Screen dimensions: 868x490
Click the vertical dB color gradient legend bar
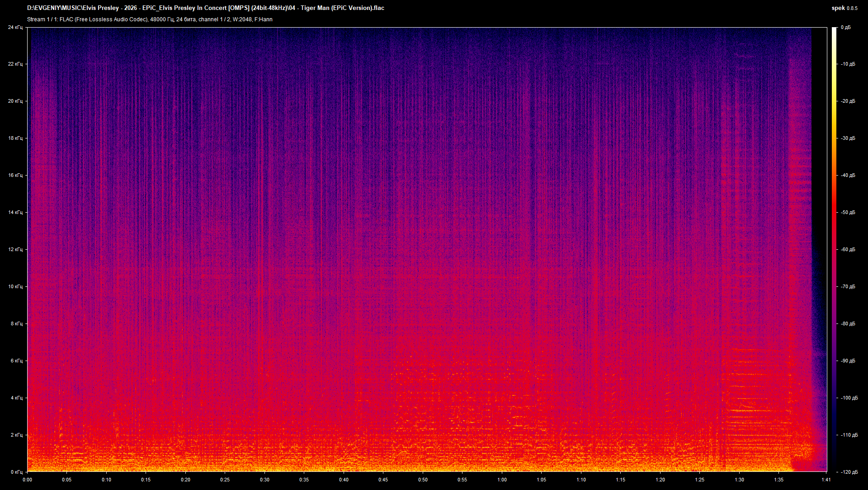[x=834, y=250]
